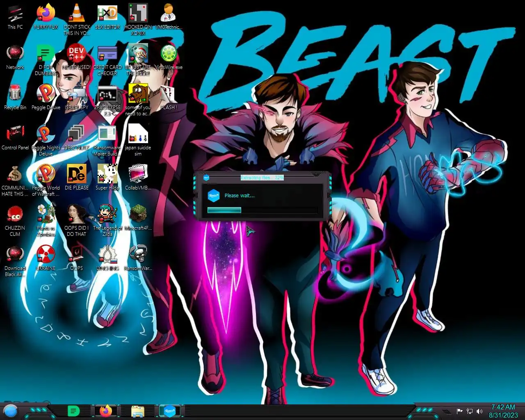
Task: Open the FLASH ! desktop shortcut
Action: 169,97
